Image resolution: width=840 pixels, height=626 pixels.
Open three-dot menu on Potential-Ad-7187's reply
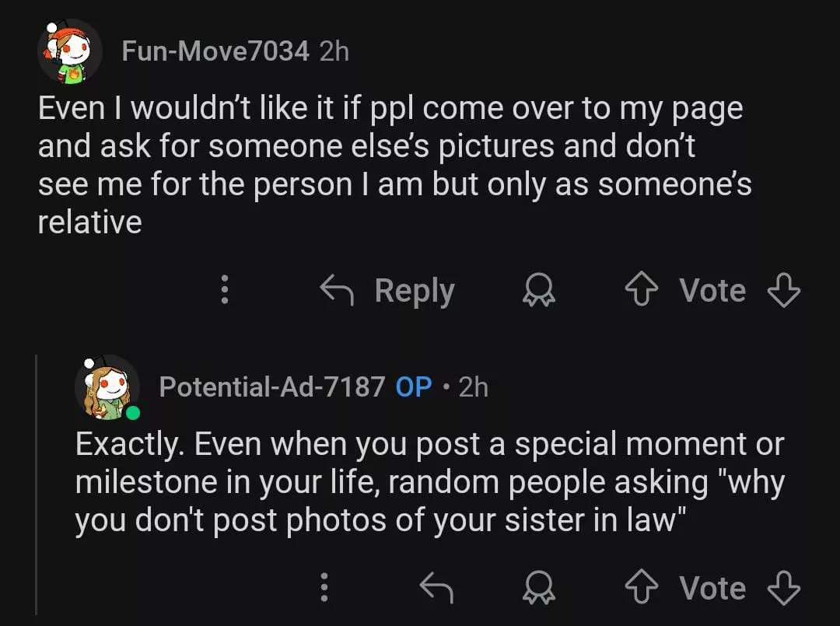click(x=325, y=588)
